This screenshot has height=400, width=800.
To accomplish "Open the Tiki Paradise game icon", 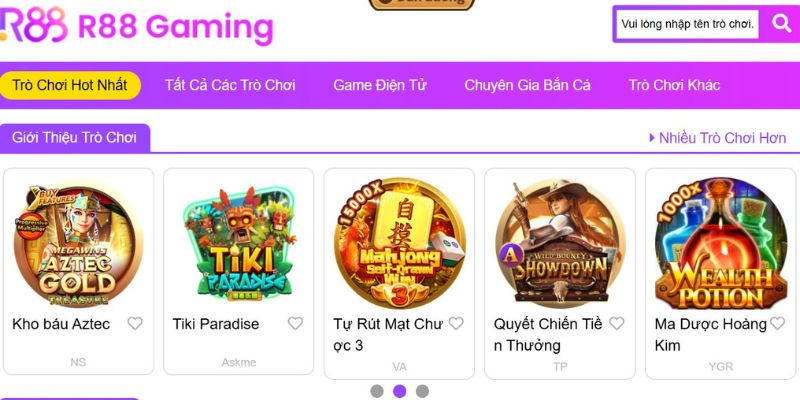I will 239,243.
